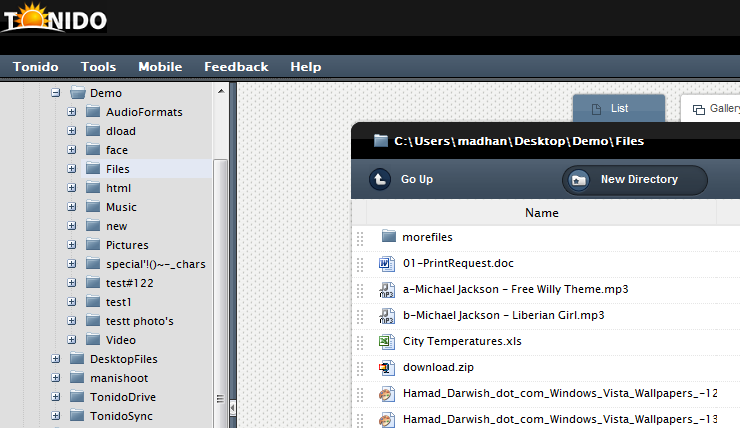Select the testt photo's folder

(x=140, y=321)
